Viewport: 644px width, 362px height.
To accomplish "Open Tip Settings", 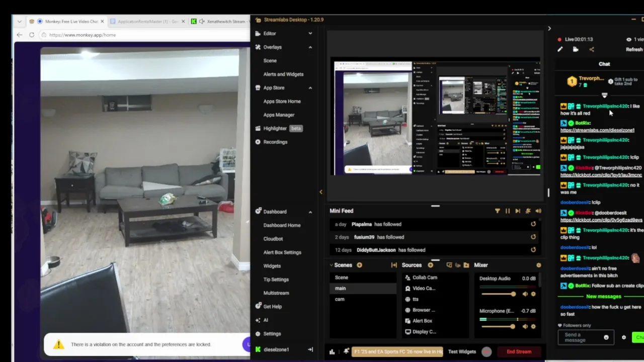I will tap(276, 280).
